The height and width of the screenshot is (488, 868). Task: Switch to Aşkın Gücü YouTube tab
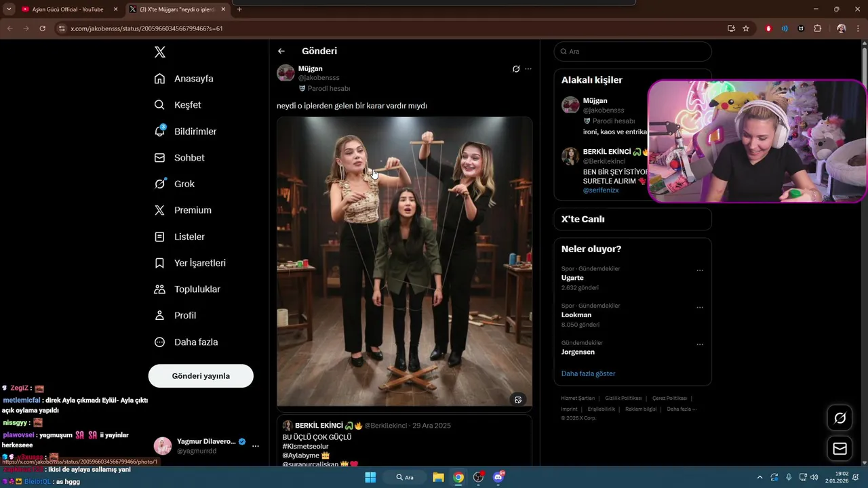click(x=68, y=9)
